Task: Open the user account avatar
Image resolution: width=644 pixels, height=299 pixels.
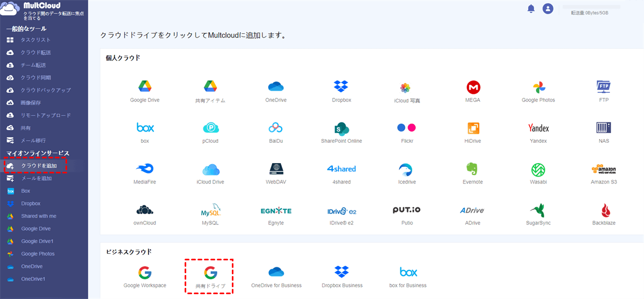Action: (547, 9)
